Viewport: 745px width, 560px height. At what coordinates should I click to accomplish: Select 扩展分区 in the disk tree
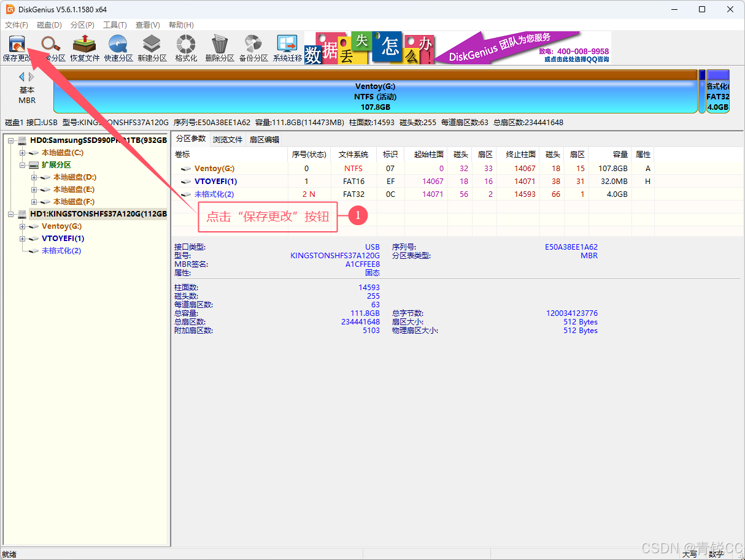point(56,165)
